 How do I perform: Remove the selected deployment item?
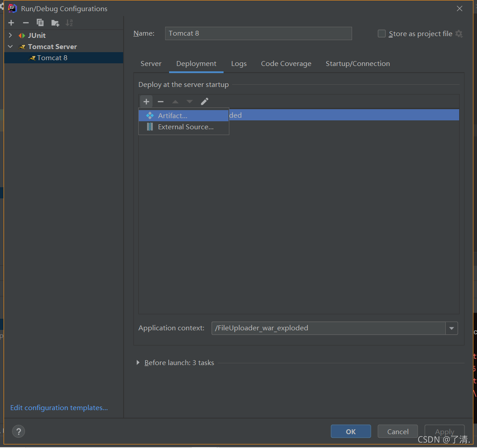point(161,102)
